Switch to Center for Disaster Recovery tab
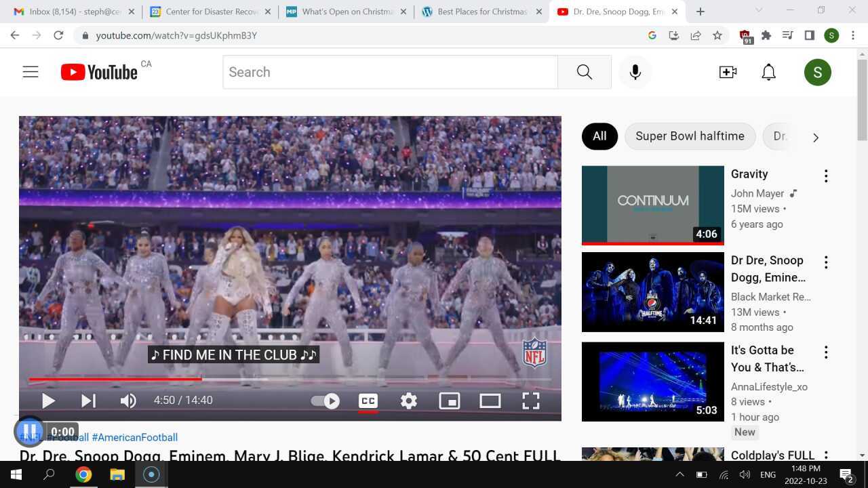 point(209,12)
